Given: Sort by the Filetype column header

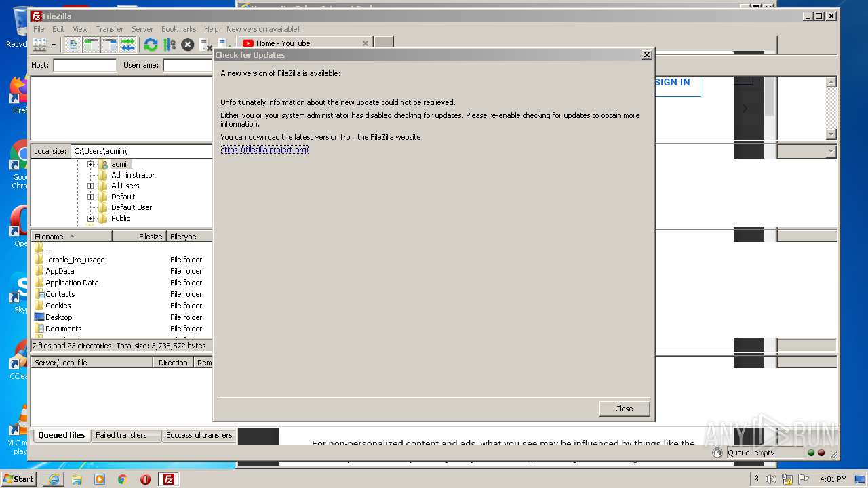Looking at the screenshot, I should point(189,237).
